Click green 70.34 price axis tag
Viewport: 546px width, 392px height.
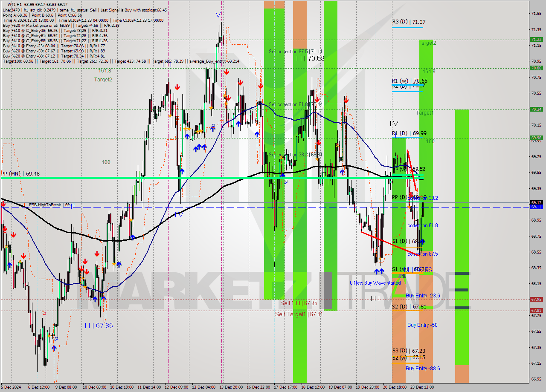click(536, 109)
